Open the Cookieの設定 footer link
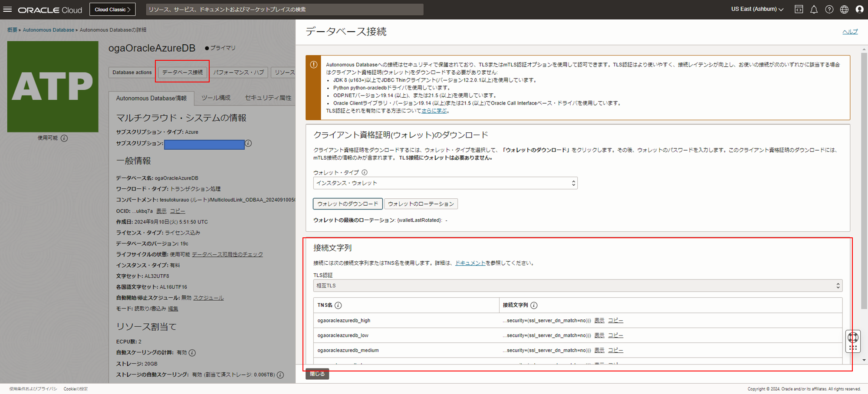The height and width of the screenshot is (394, 868). click(x=76, y=389)
